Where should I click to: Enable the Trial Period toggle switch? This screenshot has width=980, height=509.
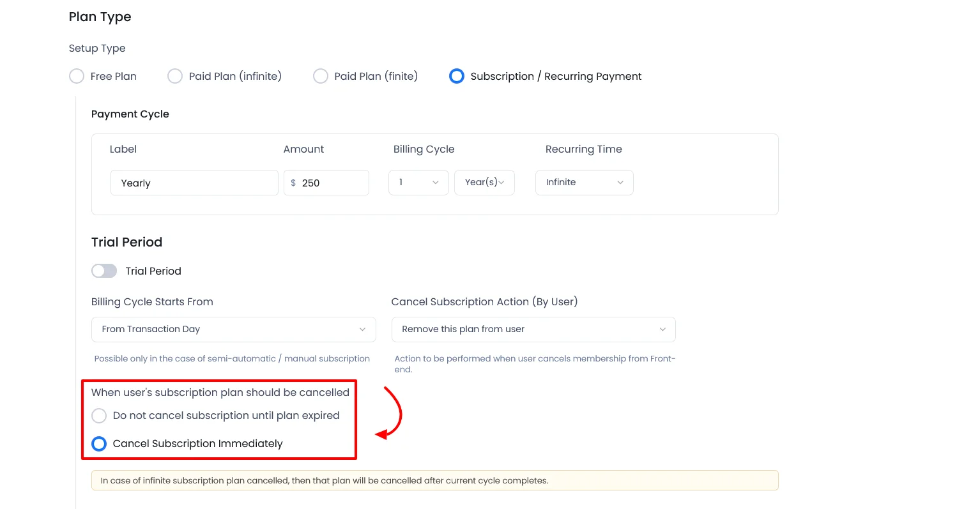104,271
